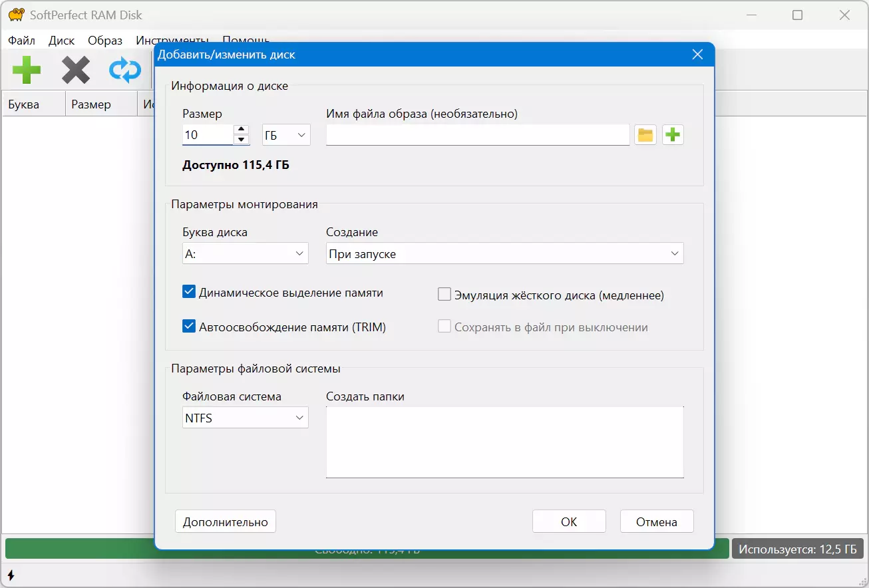Open the Помощь menu
The height and width of the screenshot is (588, 869).
click(246, 40)
